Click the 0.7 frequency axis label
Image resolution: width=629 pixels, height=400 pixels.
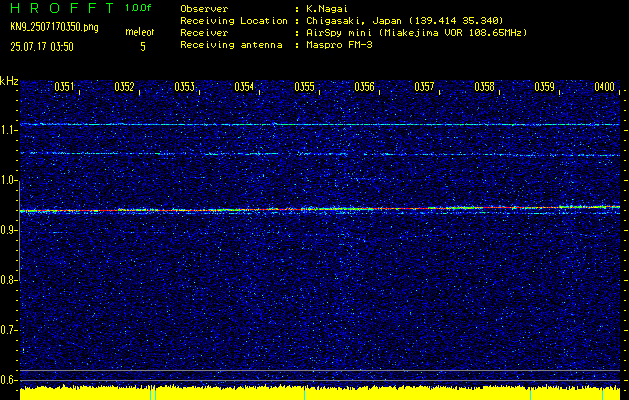click(7, 330)
